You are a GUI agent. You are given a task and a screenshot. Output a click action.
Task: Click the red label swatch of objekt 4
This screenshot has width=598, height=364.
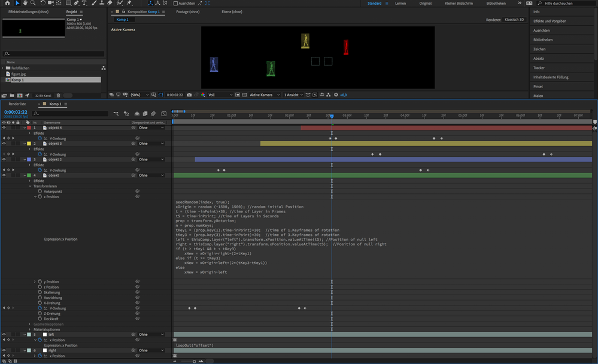coord(29,128)
